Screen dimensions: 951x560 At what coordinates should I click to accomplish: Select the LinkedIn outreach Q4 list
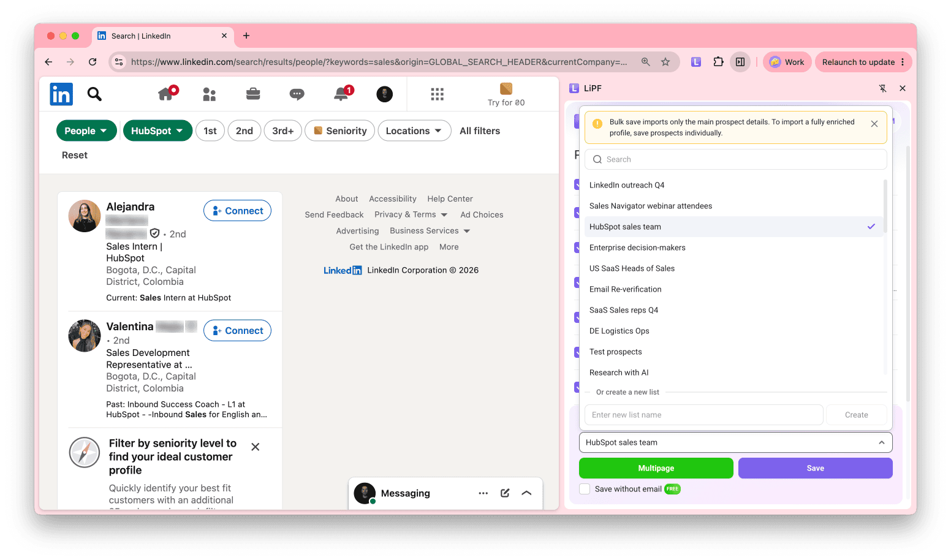click(734, 185)
